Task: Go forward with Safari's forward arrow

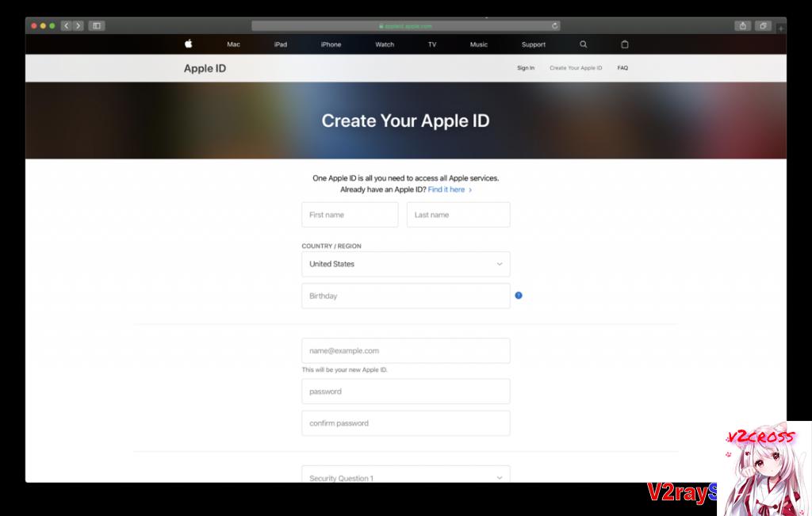Action: coord(79,26)
